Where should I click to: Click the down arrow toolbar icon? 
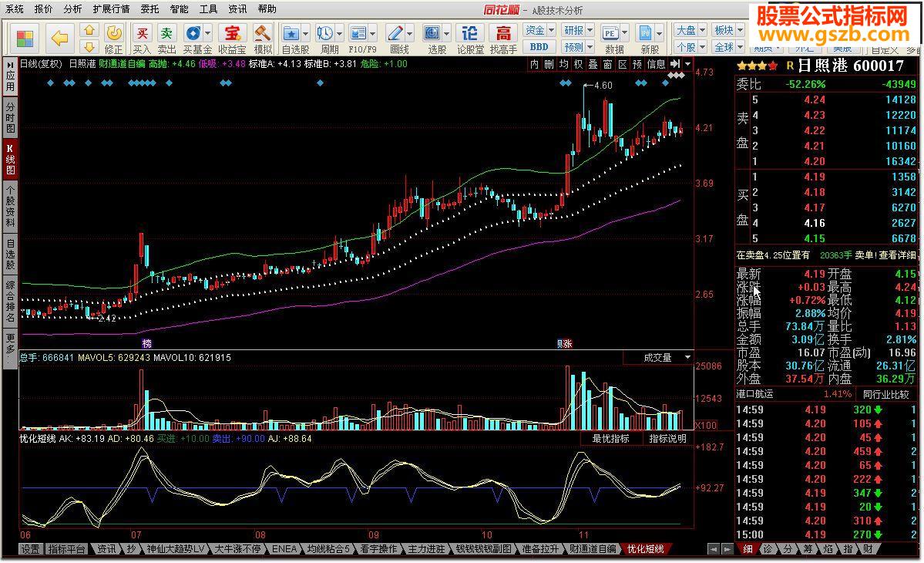click(x=89, y=46)
